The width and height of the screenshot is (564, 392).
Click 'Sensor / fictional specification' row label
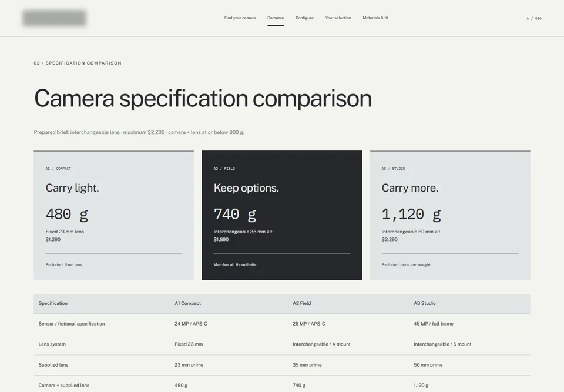72,324
